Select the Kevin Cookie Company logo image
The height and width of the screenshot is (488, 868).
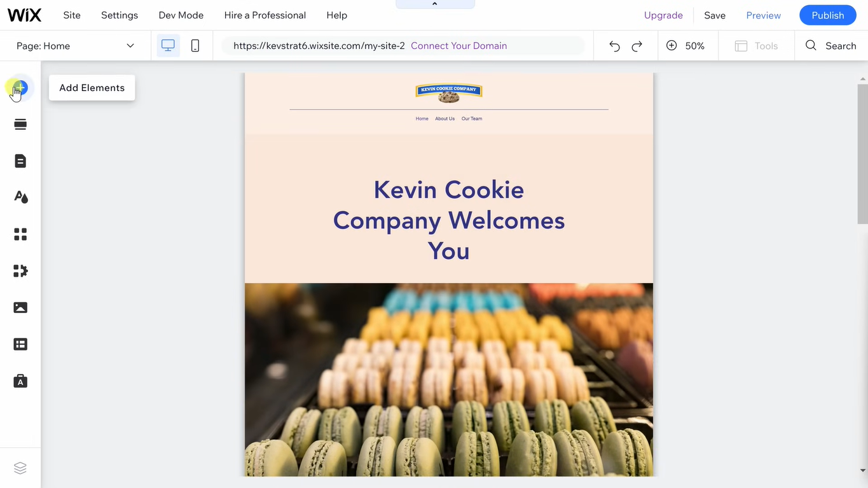pos(449,93)
